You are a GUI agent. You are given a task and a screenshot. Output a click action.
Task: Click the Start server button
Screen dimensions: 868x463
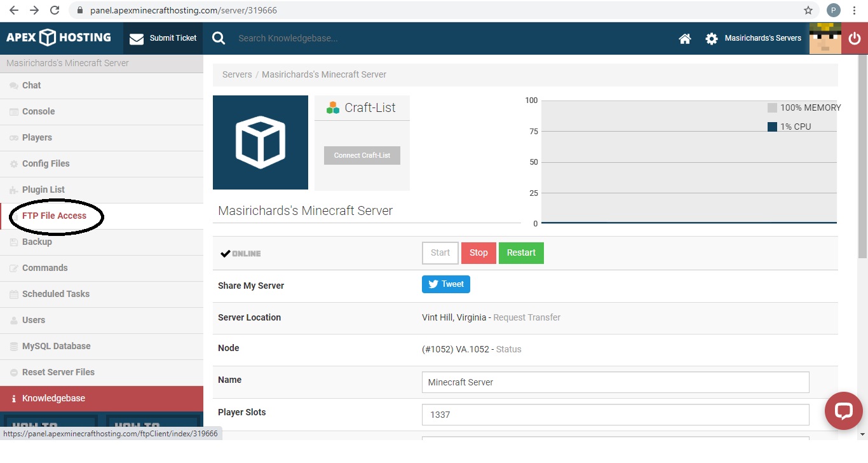coord(440,252)
